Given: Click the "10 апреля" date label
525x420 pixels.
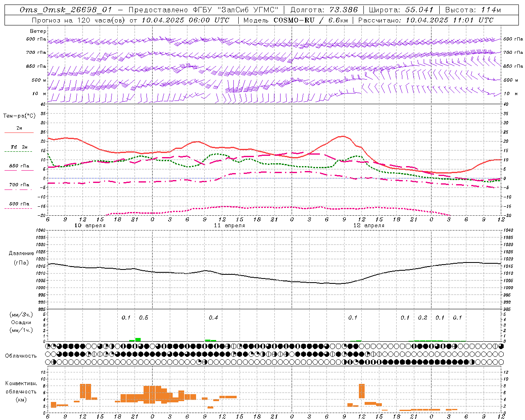Looking at the screenshot, I should (90, 226).
